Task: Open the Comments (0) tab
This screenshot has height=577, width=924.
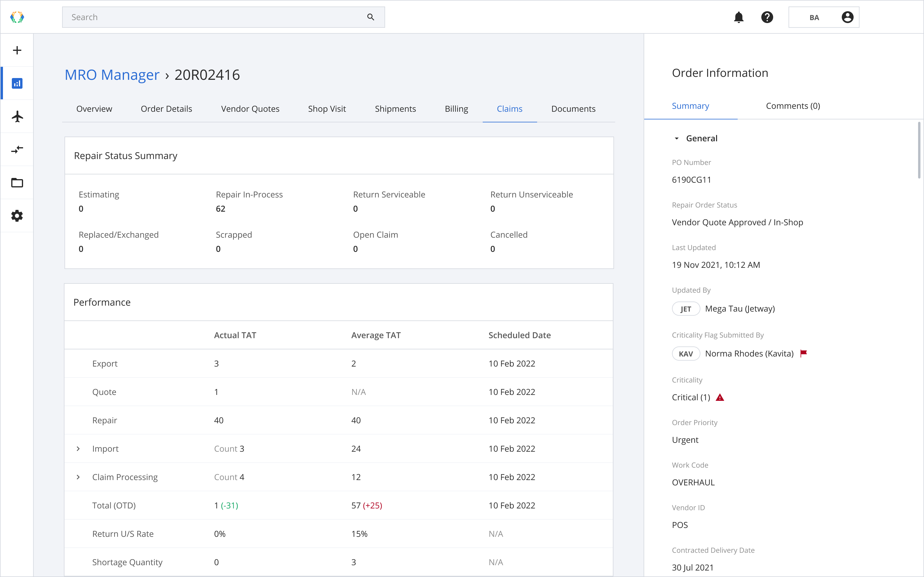Action: [793, 106]
